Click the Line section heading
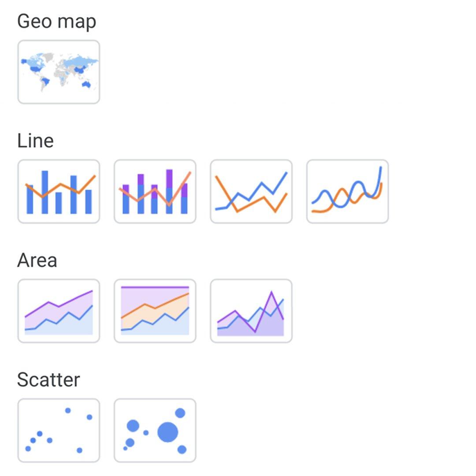 (x=35, y=141)
